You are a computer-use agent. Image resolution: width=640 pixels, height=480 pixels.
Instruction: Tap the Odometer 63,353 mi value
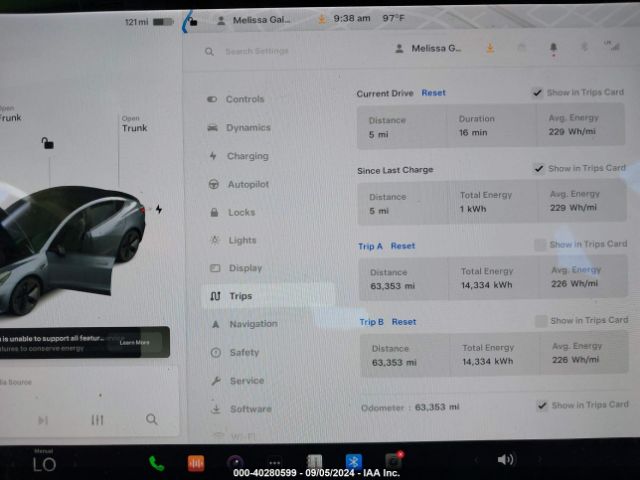437,407
